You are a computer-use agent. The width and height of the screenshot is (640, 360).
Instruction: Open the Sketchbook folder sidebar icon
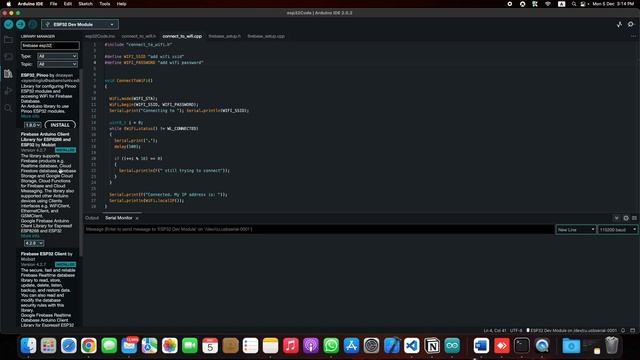pos(8,40)
